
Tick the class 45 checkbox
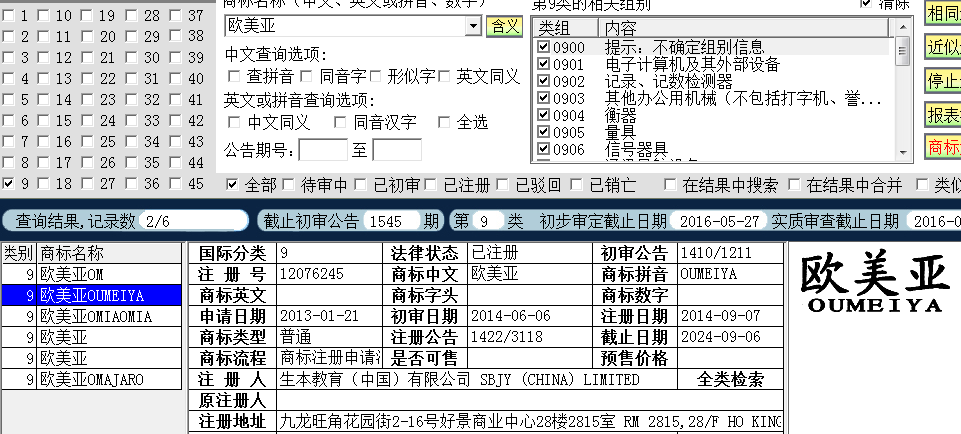click(175, 183)
